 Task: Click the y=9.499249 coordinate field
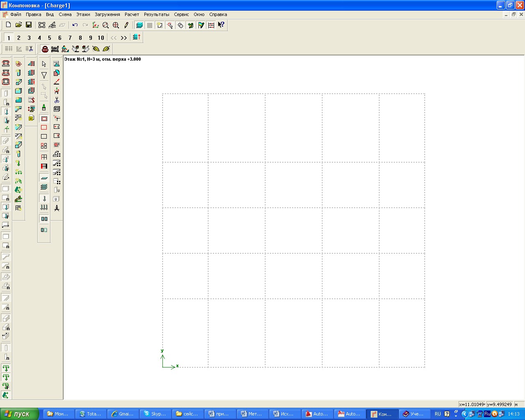coord(500,404)
